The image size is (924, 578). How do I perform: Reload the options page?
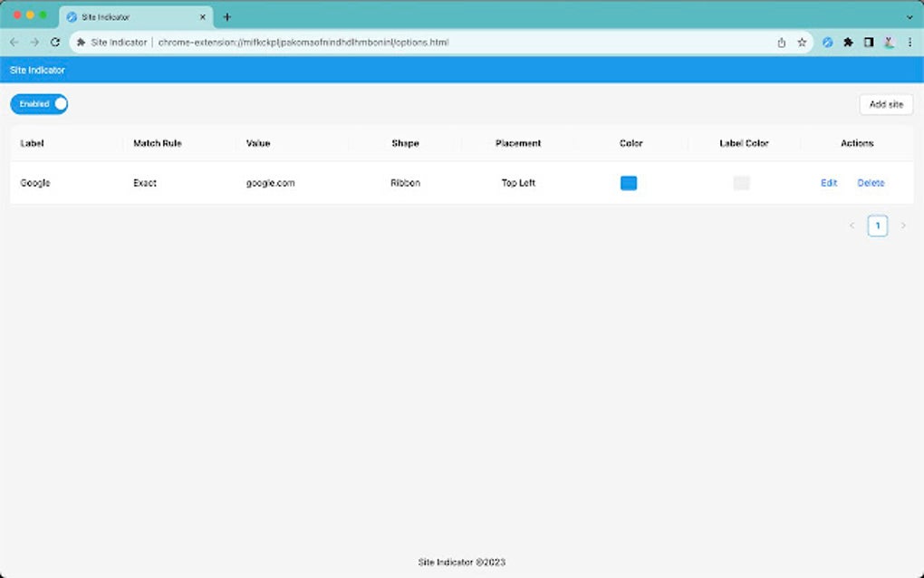pyautogui.click(x=56, y=42)
